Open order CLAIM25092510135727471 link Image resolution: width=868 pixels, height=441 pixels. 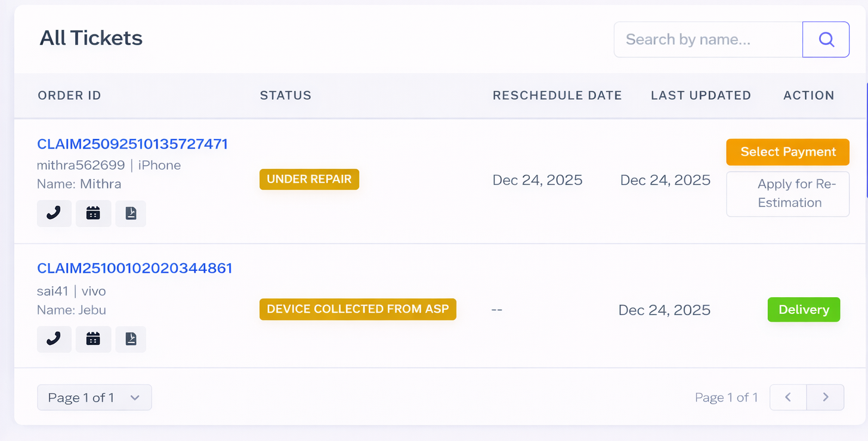tap(132, 144)
